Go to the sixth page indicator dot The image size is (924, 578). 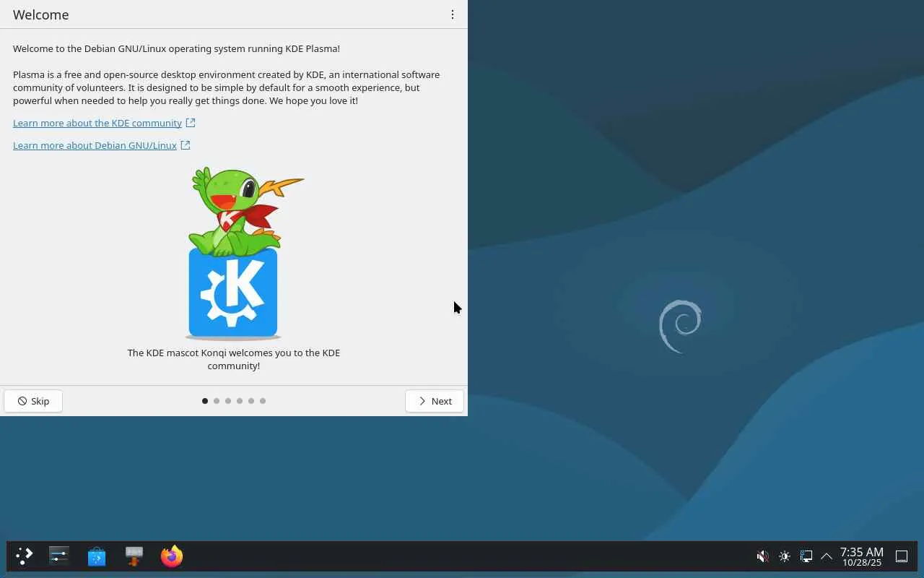click(263, 401)
